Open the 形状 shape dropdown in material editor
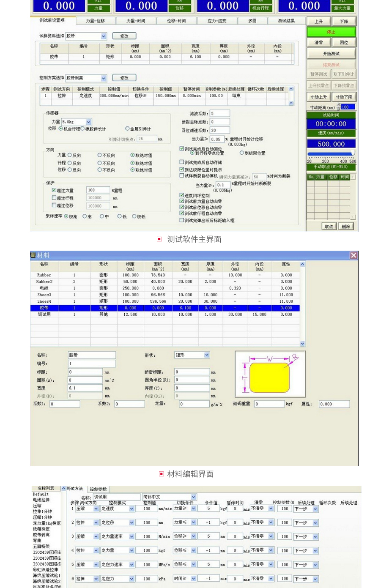 pos(207,355)
